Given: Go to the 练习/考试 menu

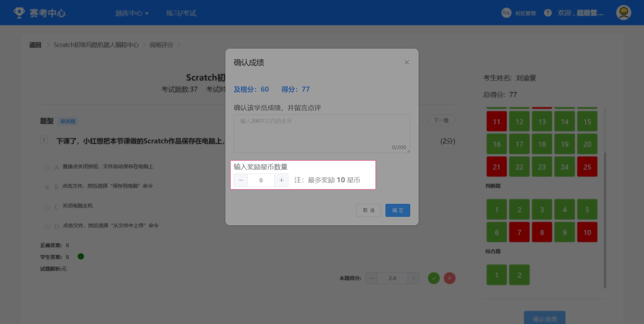Looking at the screenshot, I should tap(181, 13).
